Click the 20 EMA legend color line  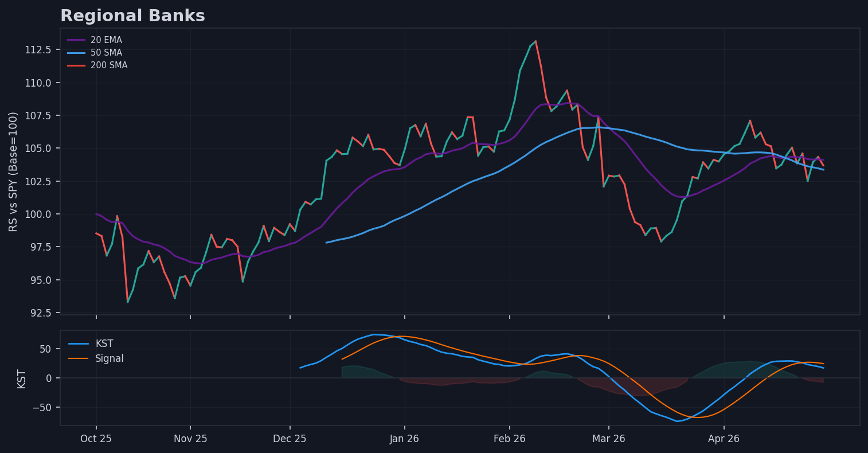(x=76, y=40)
